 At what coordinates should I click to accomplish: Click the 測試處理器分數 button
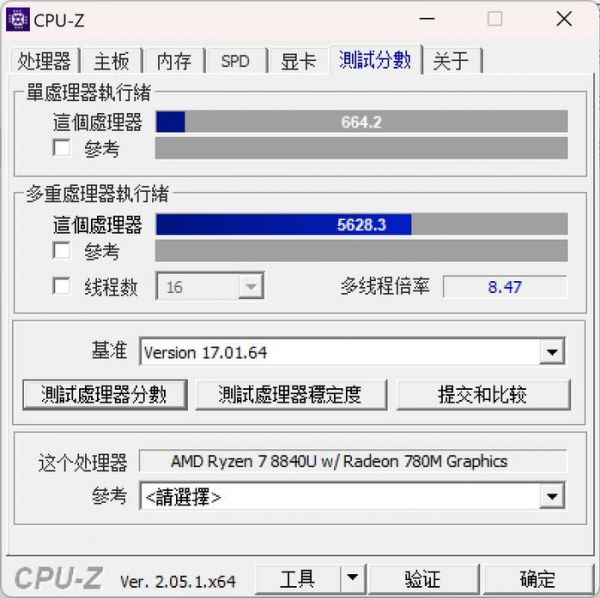tap(105, 394)
